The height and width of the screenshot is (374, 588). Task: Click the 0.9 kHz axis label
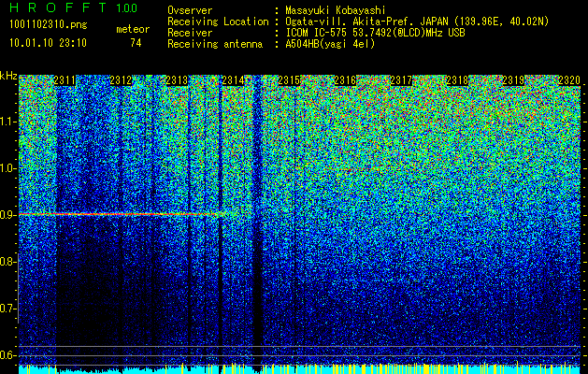click(x=7, y=215)
